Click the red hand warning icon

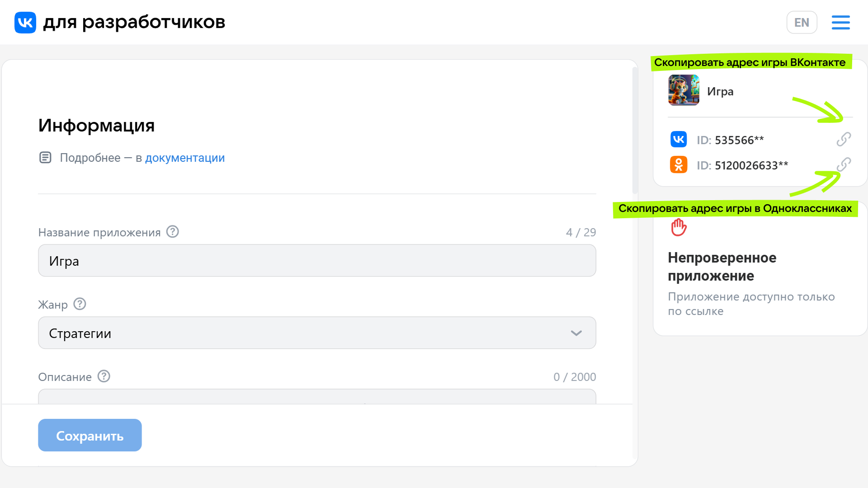click(x=679, y=227)
